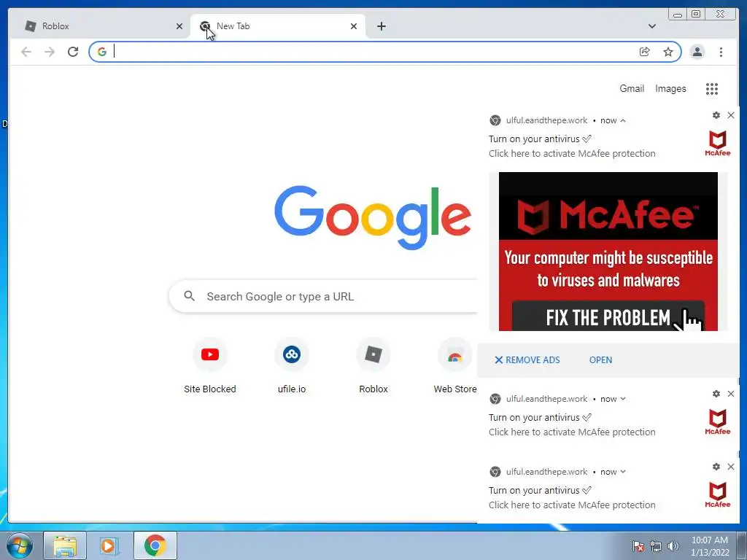Open the tab search dropdown arrow
This screenshot has width=747, height=560.
click(651, 26)
